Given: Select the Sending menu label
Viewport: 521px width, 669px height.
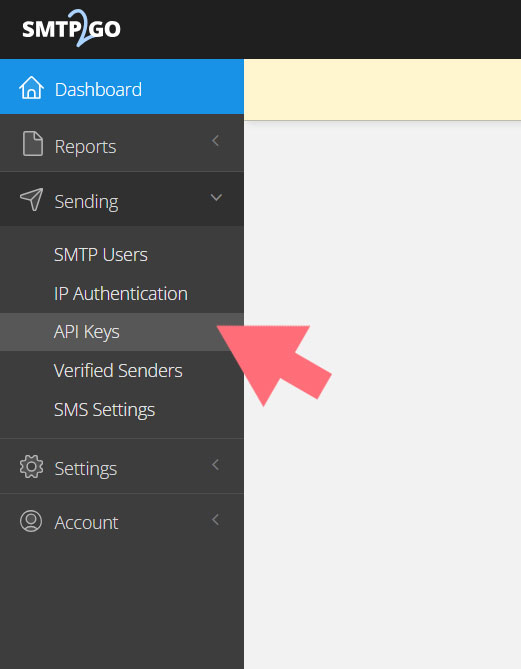Looking at the screenshot, I should pyautogui.click(x=87, y=202).
